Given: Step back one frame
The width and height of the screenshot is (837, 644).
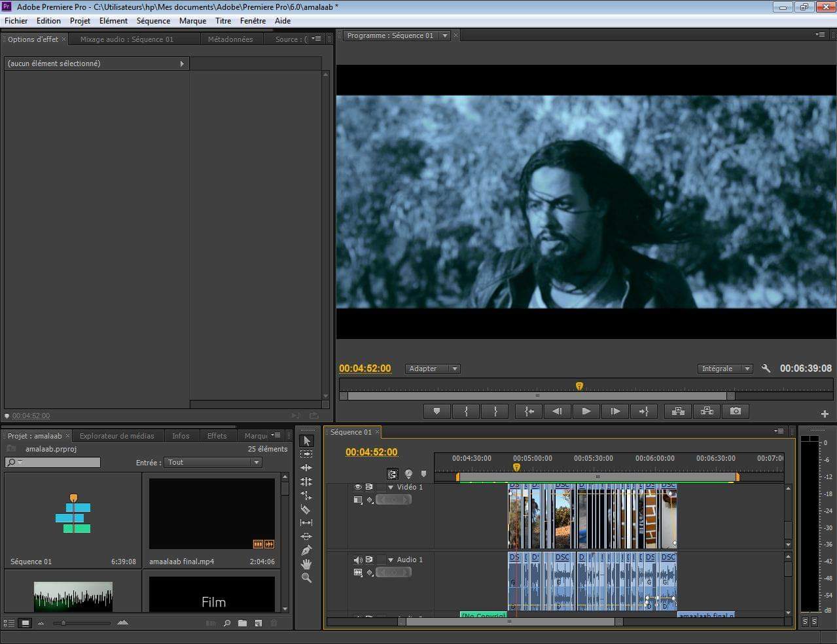Looking at the screenshot, I should tap(557, 411).
